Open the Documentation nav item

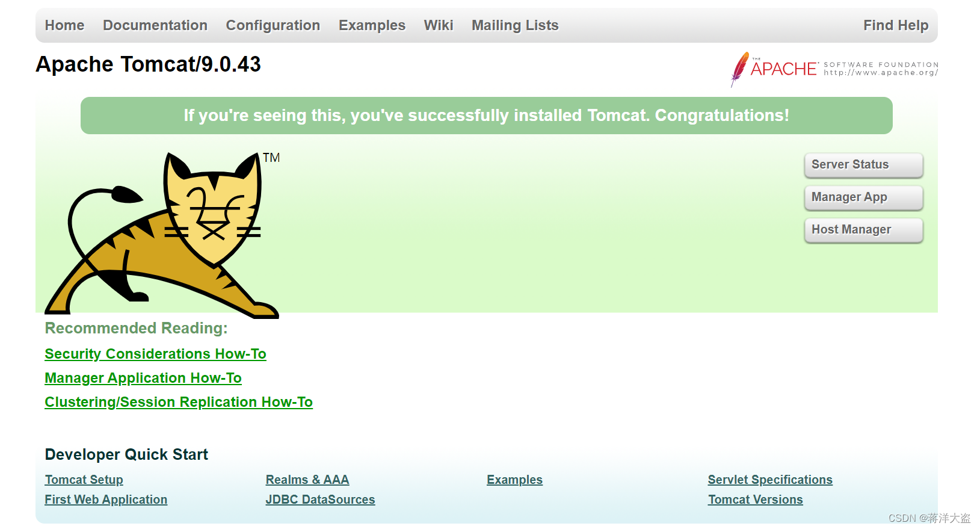155,25
